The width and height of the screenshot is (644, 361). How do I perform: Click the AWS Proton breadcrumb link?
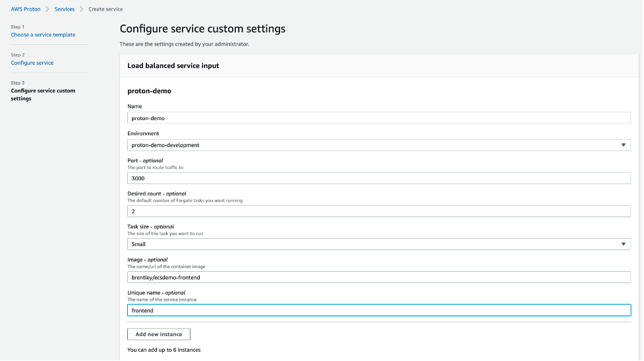[x=26, y=9]
